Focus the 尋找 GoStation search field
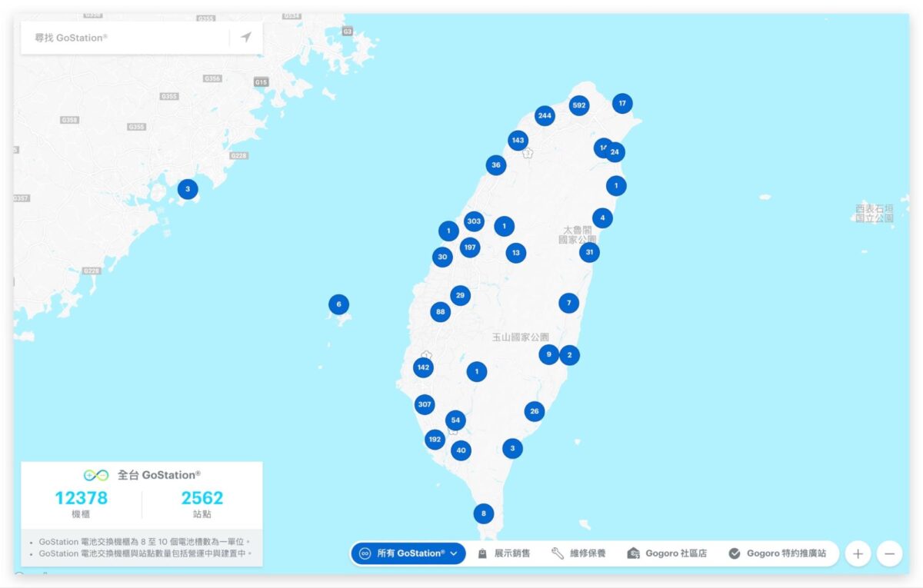This screenshot has height=588, width=923. coord(125,37)
